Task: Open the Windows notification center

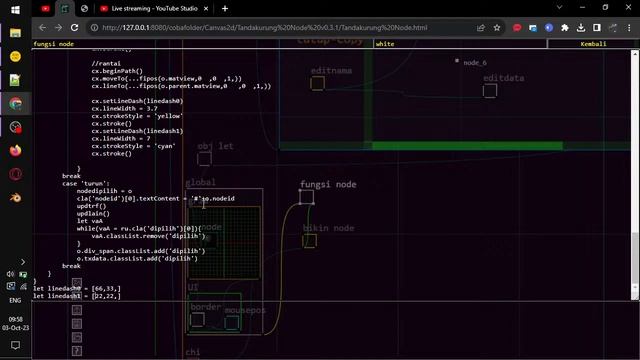Action: coord(16,345)
